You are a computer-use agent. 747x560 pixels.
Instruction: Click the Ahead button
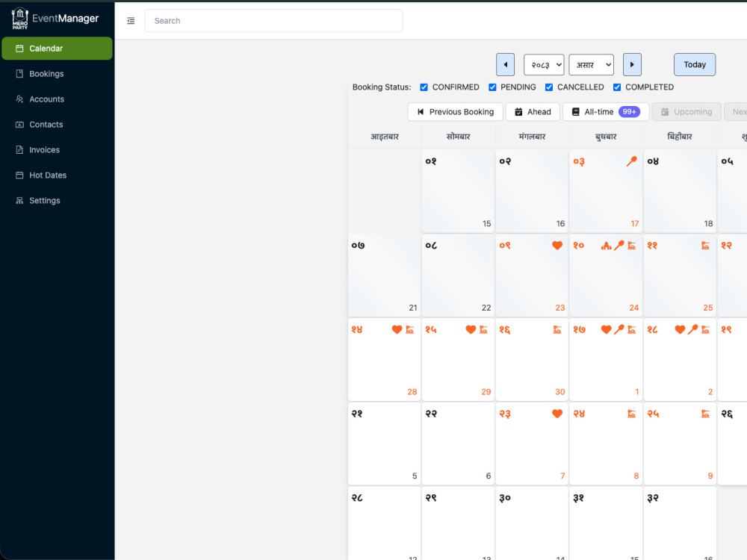click(x=533, y=112)
